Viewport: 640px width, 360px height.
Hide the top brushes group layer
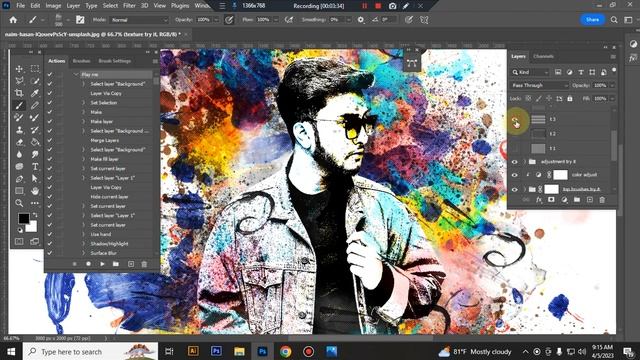(x=515, y=189)
